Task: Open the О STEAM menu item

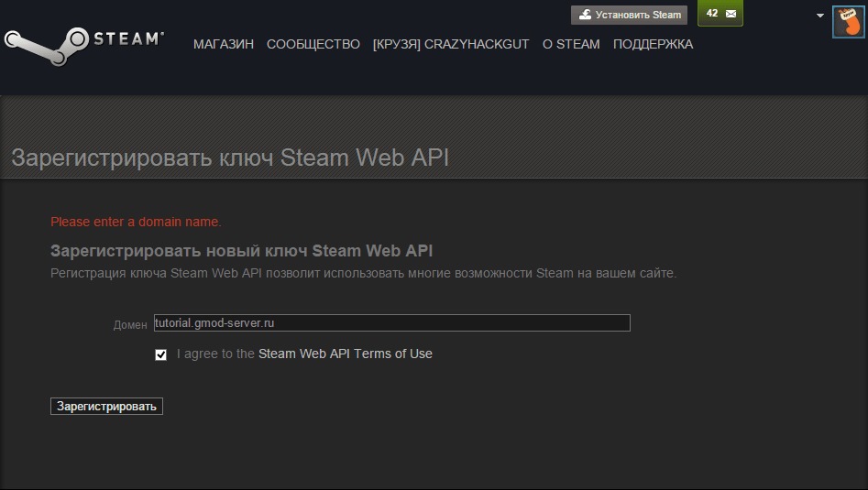Action: tap(571, 44)
